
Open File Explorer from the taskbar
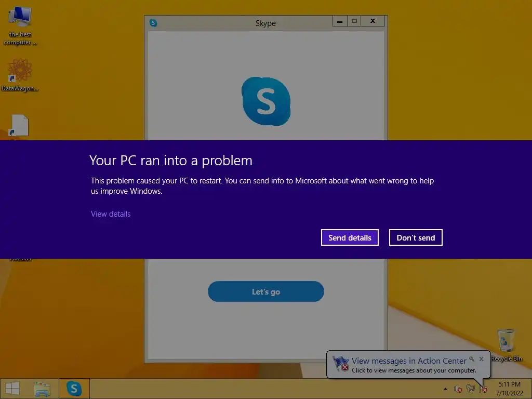[x=42, y=389]
